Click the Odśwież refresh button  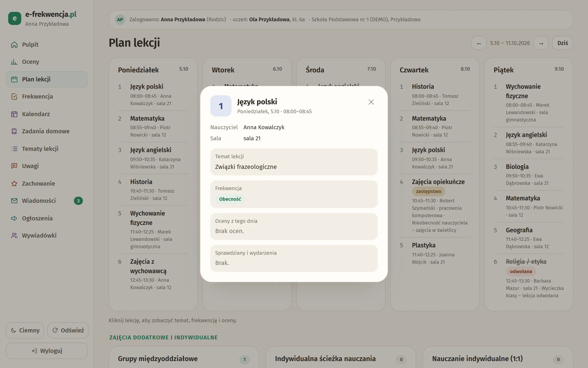(68, 330)
